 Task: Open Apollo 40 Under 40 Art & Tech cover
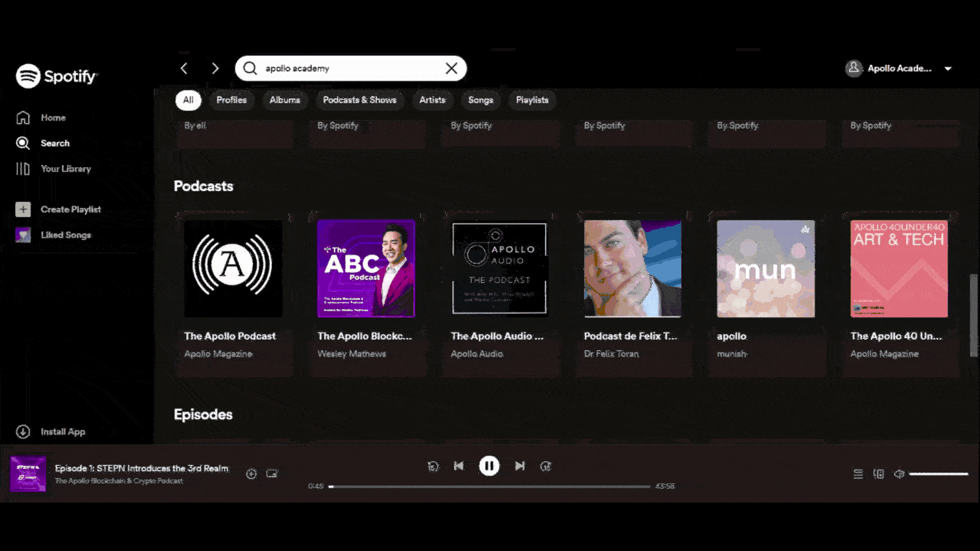coord(899,269)
